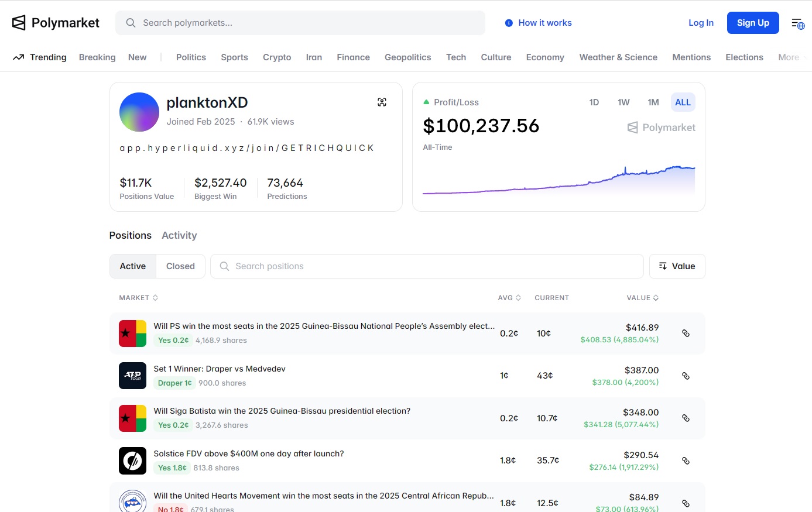The height and width of the screenshot is (512, 812).
Task: Sort by the VALUE column arrows
Action: pyautogui.click(x=656, y=298)
